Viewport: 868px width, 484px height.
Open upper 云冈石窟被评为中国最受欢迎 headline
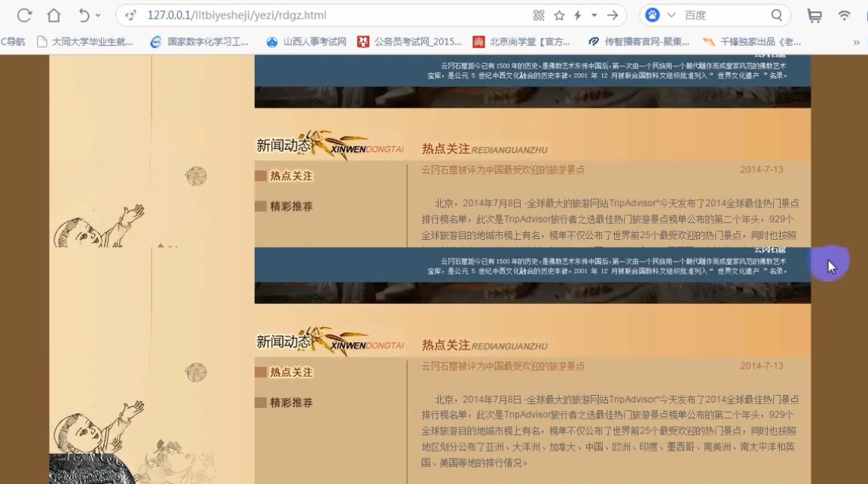coord(503,170)
